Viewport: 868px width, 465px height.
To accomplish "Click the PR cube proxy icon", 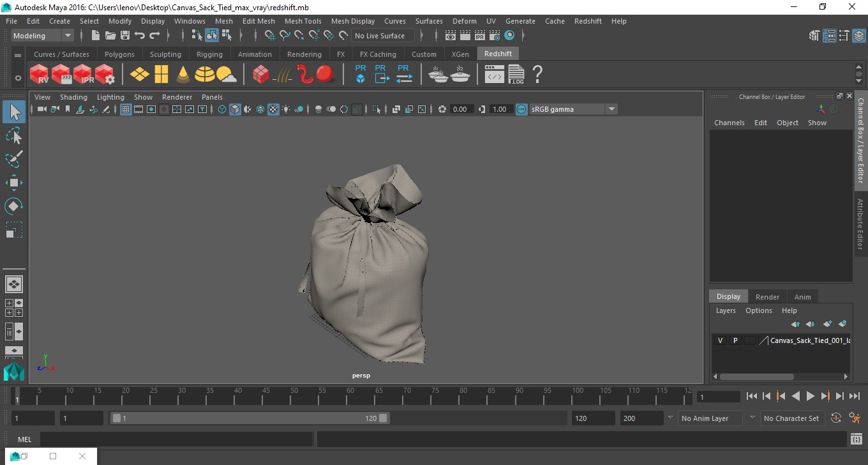I will tap(361, 74).
